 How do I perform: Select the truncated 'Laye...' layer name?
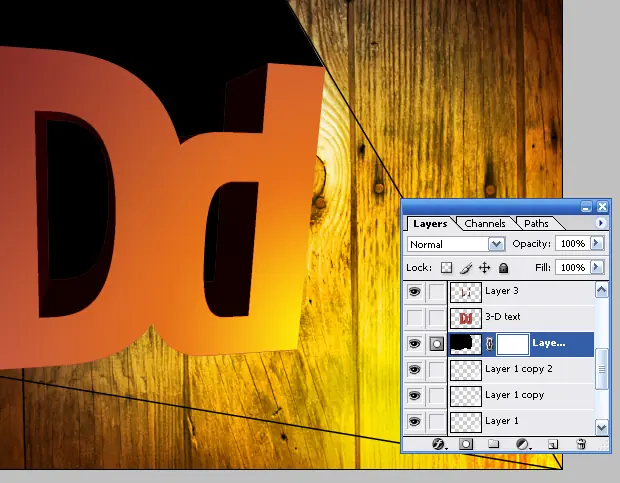pyautogui.click(x=548, y=343)
